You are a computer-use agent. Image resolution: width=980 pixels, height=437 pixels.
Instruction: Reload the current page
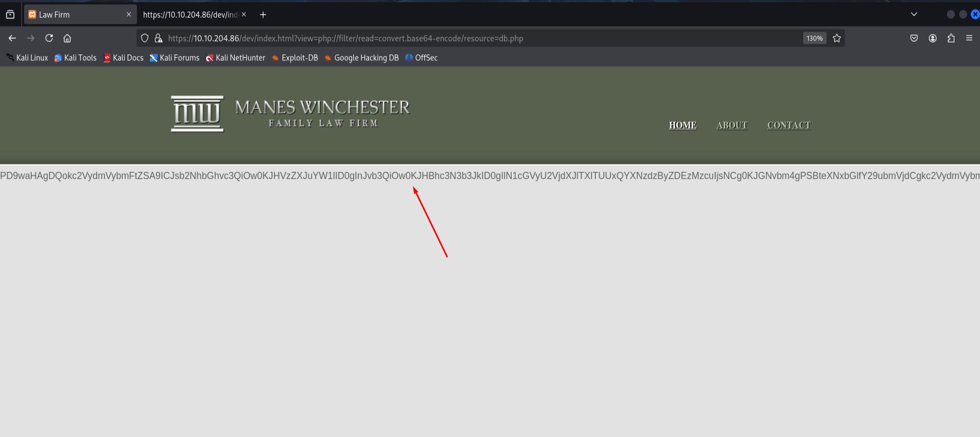tap(49, 38)
